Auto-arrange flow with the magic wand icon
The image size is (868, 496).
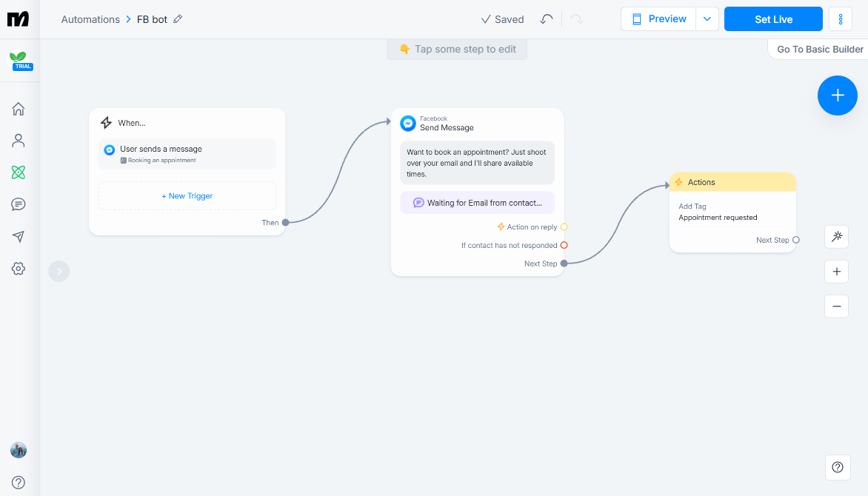[836, 236]
